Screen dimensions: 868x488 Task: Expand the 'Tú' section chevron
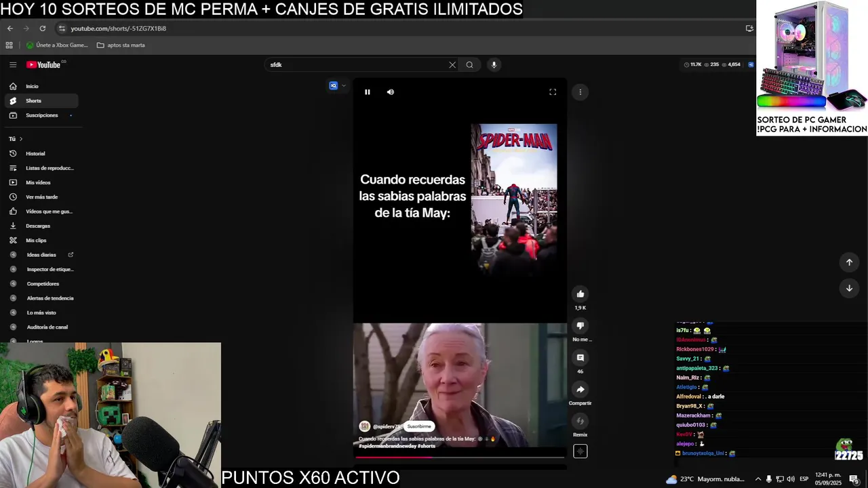coord(21,139)
